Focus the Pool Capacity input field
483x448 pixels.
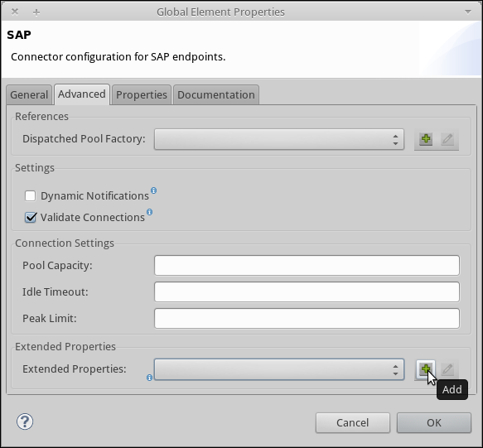307,266
